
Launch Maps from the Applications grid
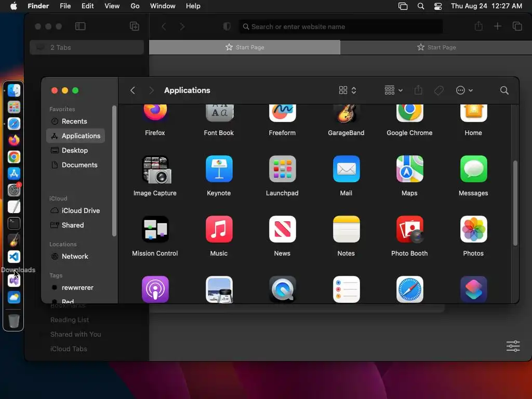tap(409, 169)
